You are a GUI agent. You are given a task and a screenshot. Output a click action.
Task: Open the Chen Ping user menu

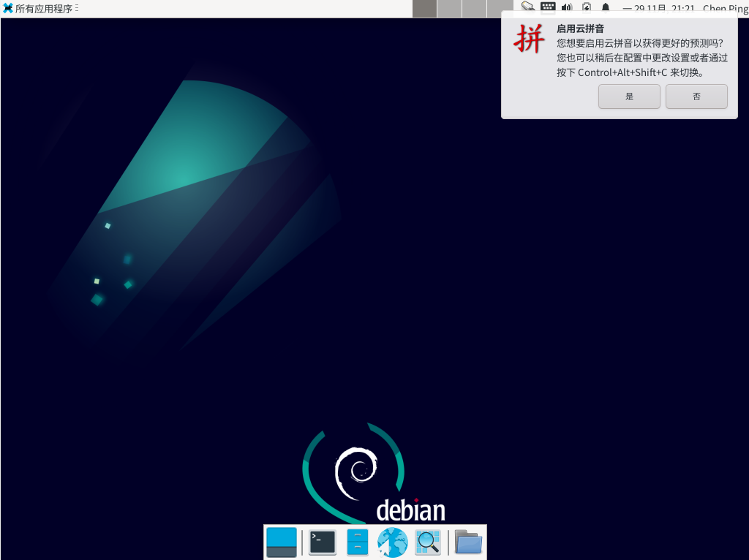(725, 7)
